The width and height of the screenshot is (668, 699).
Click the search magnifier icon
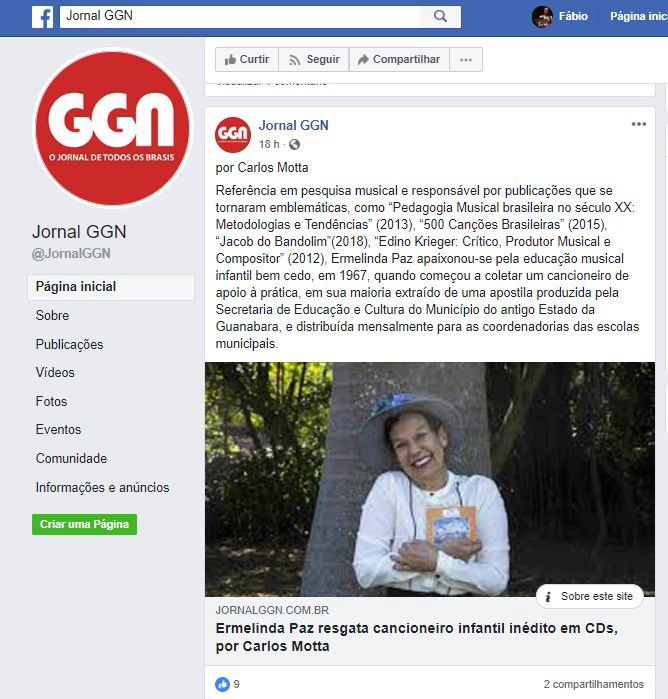[440, 16]
